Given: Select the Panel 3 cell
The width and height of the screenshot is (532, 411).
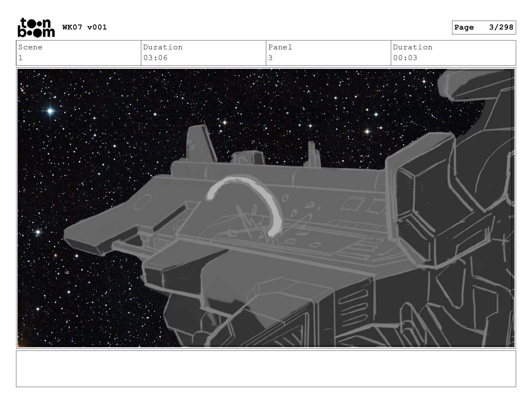Looking at the screenshot, I should [328, 53].
